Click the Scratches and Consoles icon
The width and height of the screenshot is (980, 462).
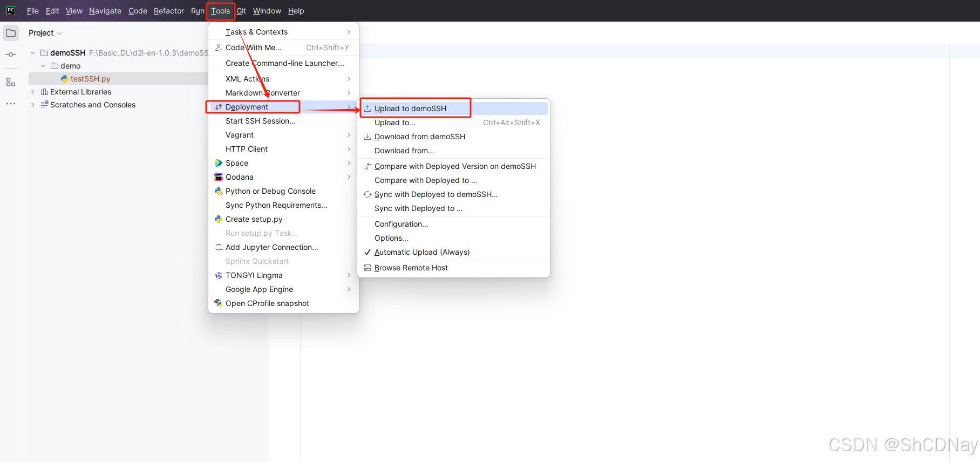click(x=44, y=105)
